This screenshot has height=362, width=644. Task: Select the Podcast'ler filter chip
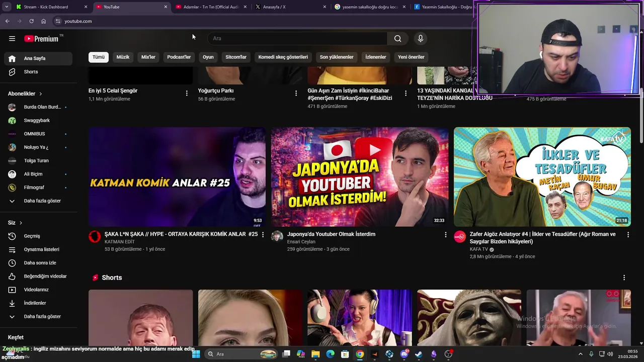[179, 57]
